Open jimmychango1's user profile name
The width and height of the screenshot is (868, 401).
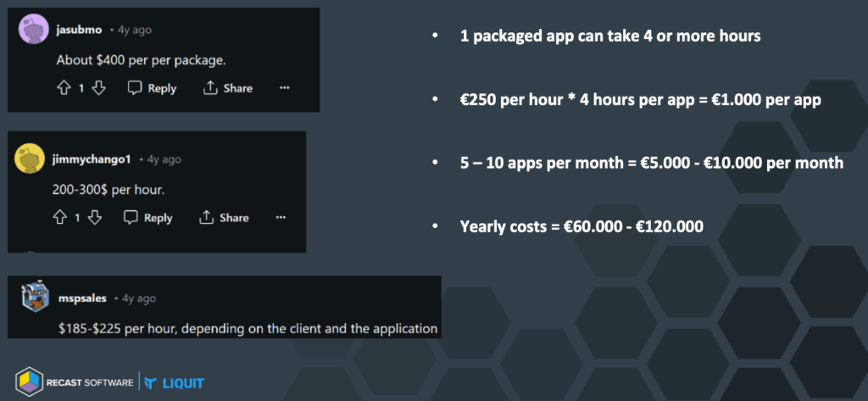[92, 159]
